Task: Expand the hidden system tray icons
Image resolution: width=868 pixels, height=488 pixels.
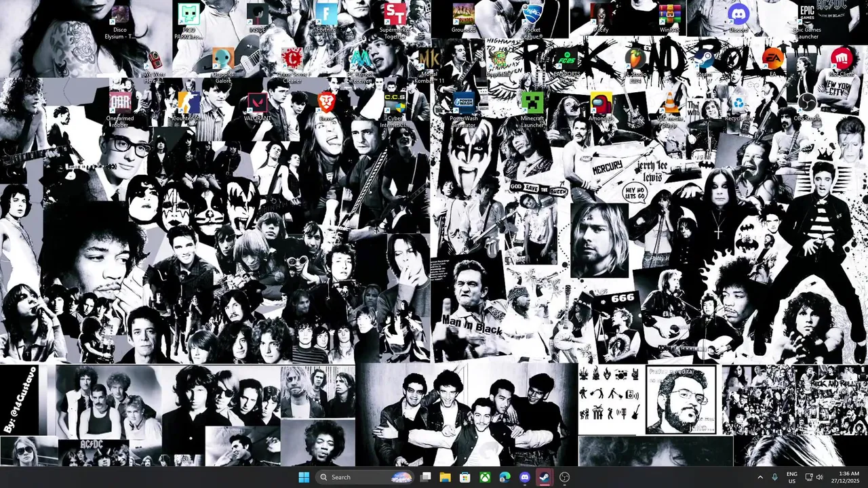Action: (x=759, y=477)
